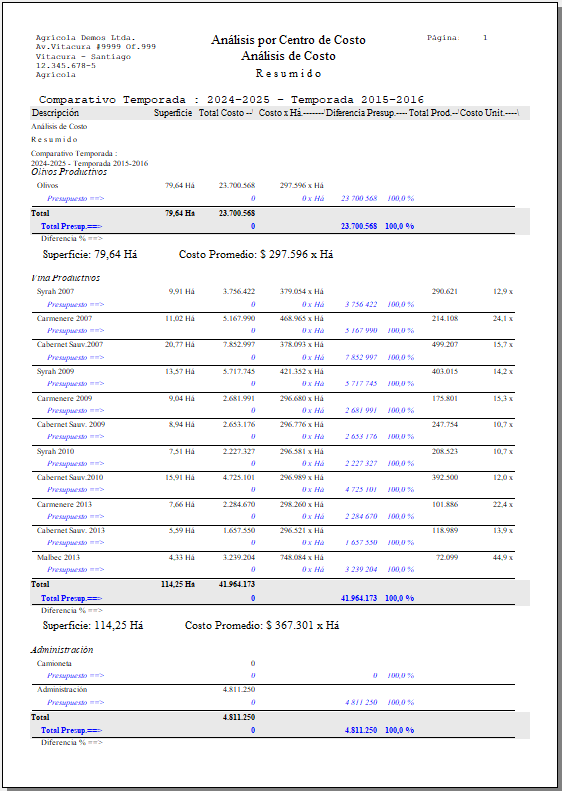Click the summary text 'Superficie: 114,25 Há'
This screenshot has height=791, width=562.
93,626
